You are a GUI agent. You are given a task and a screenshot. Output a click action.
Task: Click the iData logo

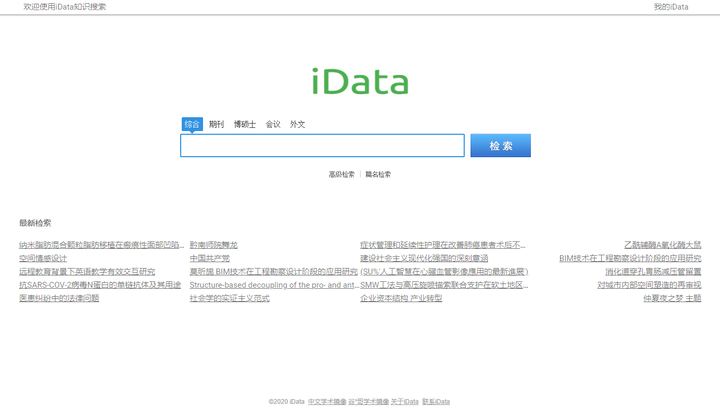(x=360, y=82)
